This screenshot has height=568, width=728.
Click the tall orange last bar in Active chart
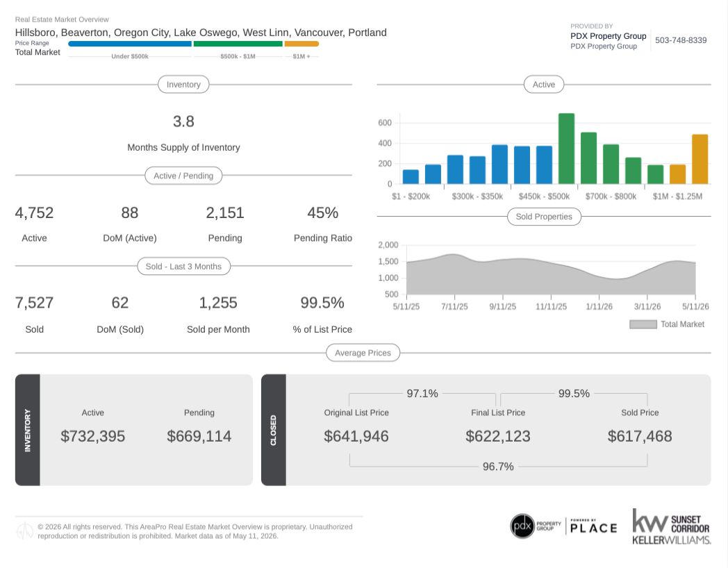click(700, 159)
